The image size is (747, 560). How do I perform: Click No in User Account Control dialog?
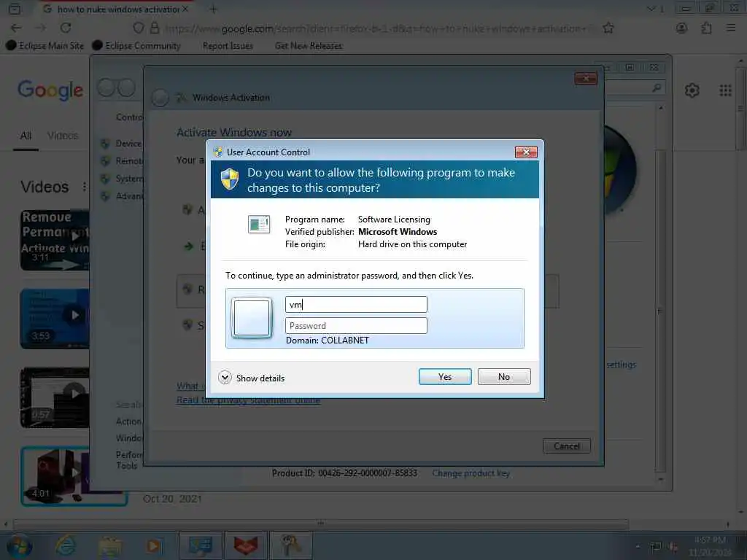pos(504,377)
